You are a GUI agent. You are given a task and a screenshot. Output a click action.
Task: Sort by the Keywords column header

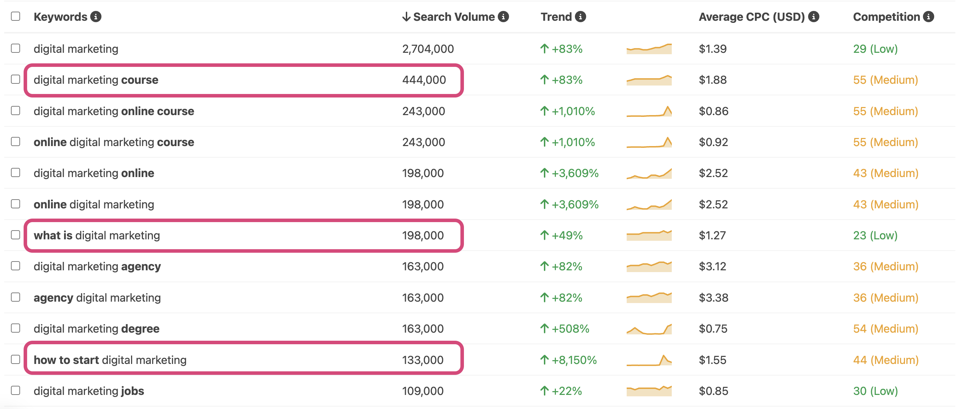point(61,17)
